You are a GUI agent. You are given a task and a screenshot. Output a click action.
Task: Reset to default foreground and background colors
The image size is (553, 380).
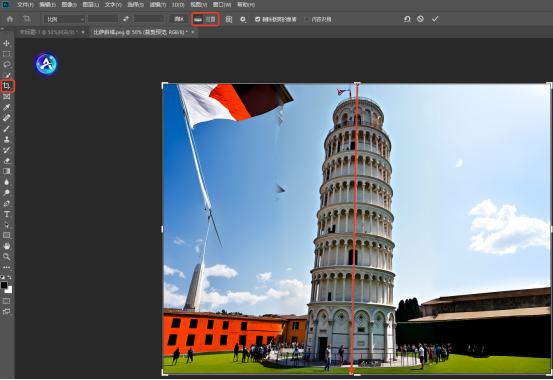(3, 277)
